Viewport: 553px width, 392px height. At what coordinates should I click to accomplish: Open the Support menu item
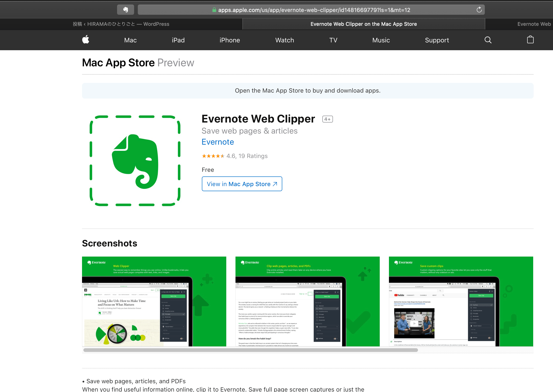[x=437, y=40]
